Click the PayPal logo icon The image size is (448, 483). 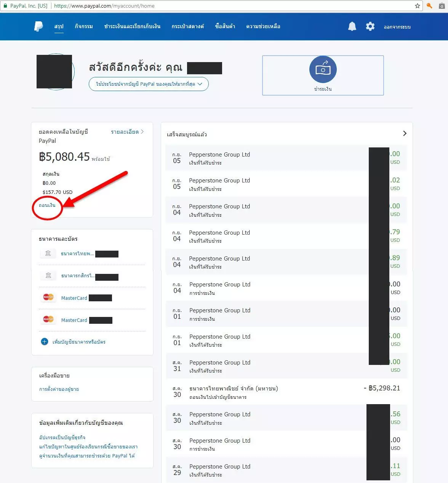tap(38, 26)
